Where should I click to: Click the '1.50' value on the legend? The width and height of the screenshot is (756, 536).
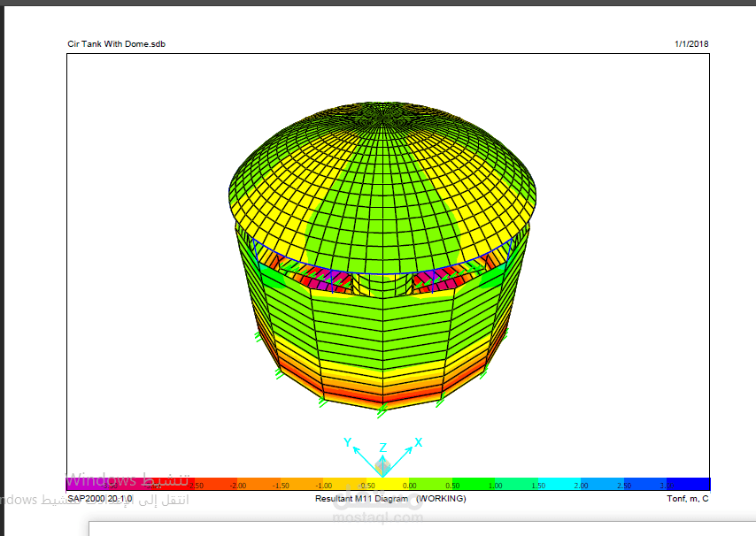pos(538,486)
